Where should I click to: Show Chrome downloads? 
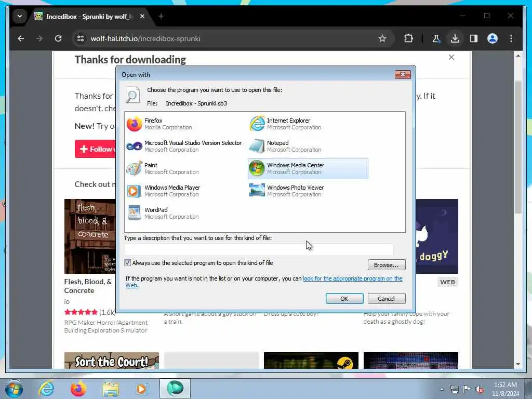click(455, 38)
